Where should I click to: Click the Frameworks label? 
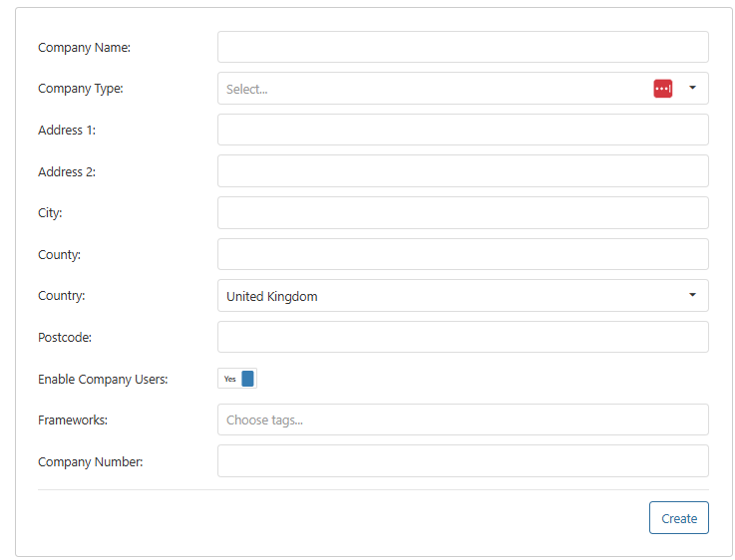(73, 420)
